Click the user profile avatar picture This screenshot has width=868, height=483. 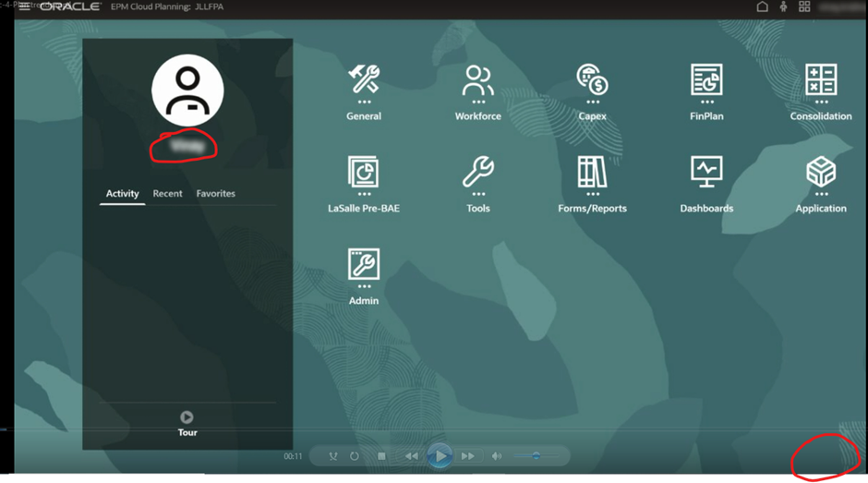187,90
